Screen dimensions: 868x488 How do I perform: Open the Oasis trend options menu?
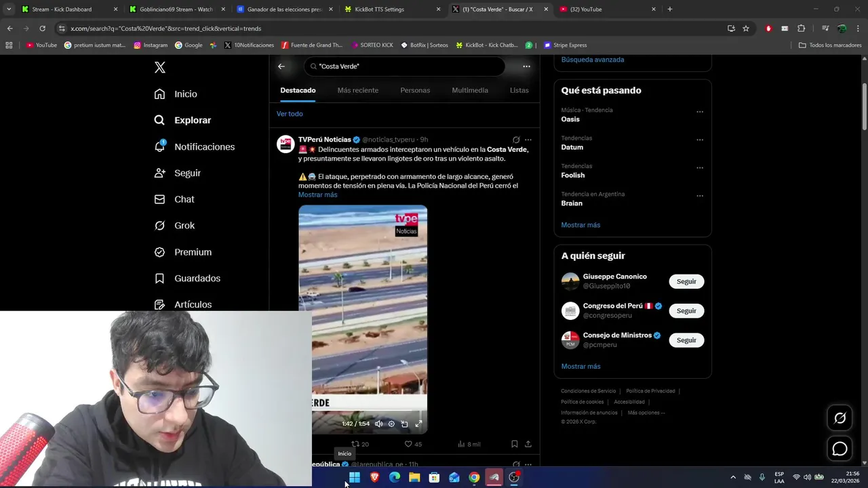[x=700, y=111]
